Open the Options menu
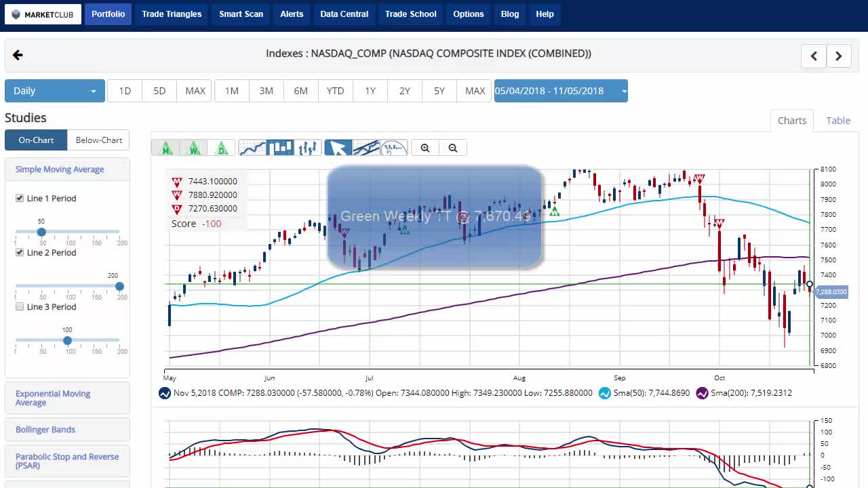The image size is (868, 488). 469,14
